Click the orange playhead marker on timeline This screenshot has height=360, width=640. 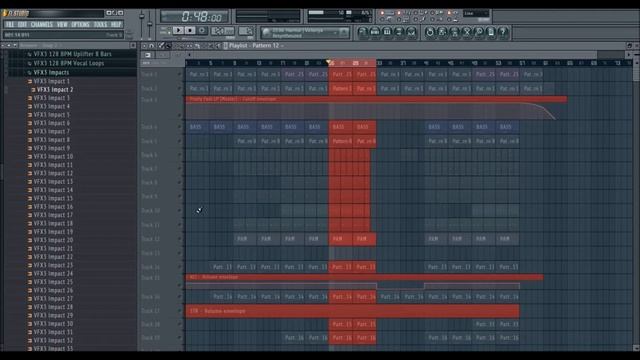329,62
